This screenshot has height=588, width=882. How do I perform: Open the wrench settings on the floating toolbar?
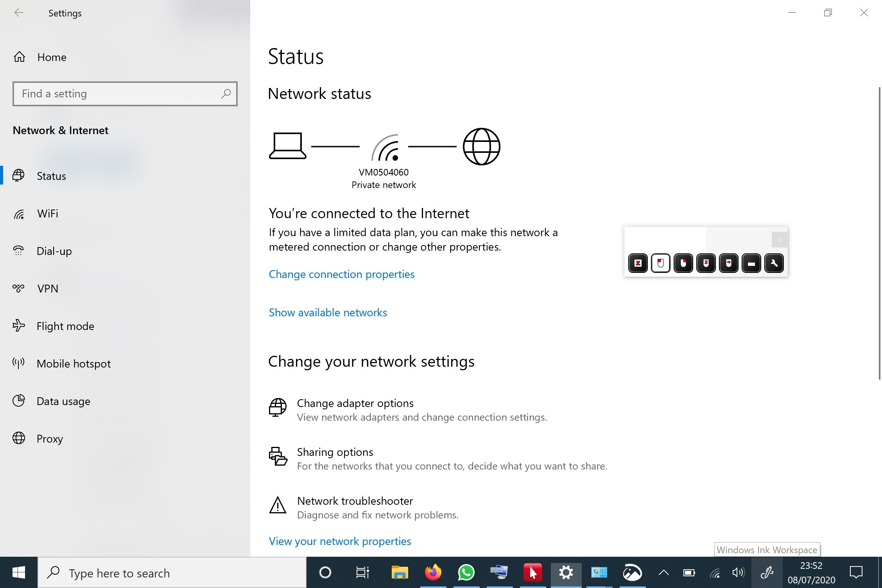774,263
